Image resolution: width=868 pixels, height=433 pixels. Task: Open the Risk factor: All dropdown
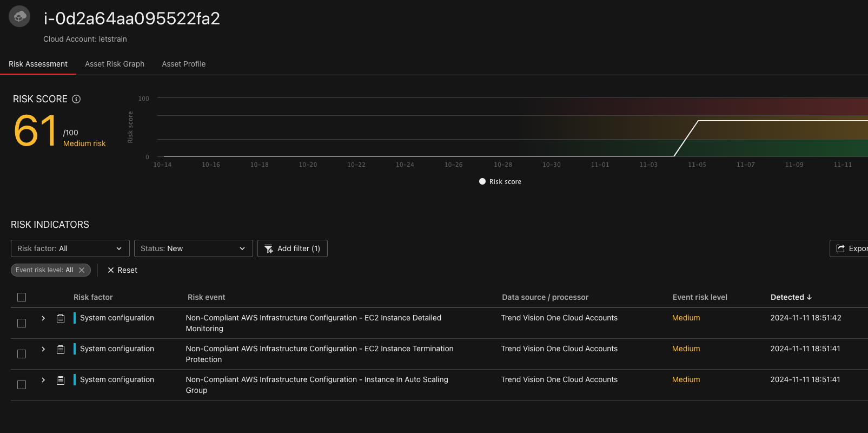click(x=70, y=248)
